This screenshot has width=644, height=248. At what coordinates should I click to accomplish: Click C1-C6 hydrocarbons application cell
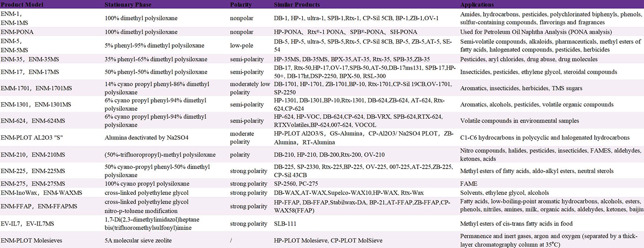[545, 137]
